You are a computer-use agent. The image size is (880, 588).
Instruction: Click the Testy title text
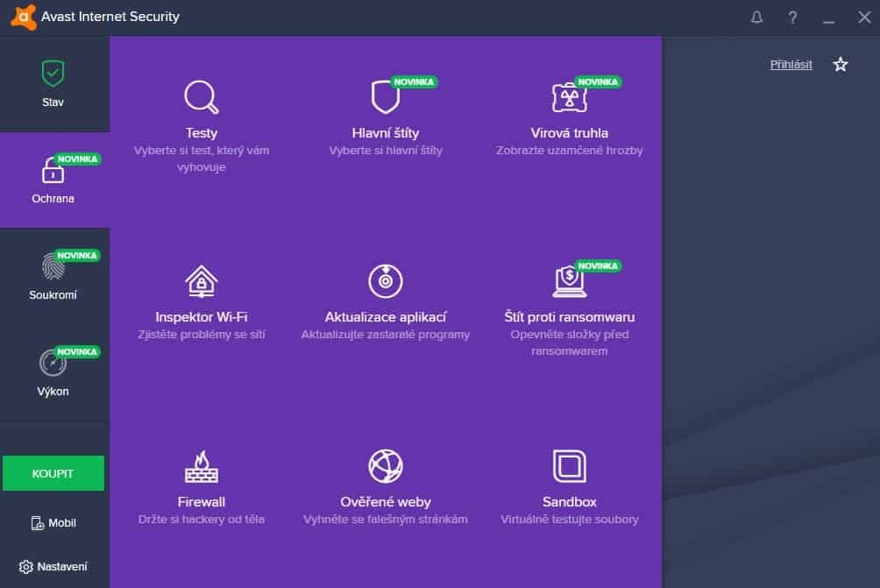tap(202, 133)
